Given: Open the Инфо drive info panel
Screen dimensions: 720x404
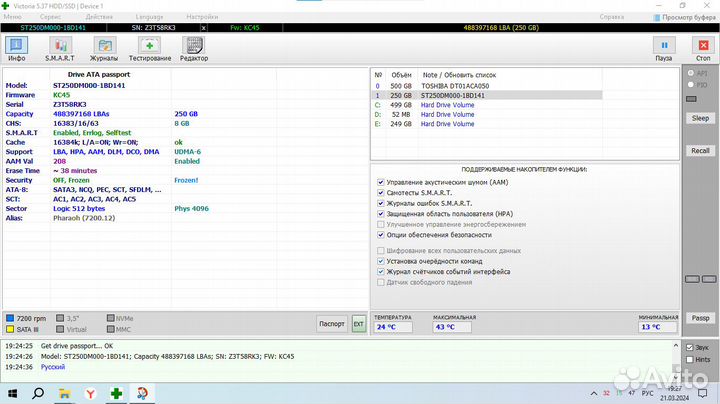Looking at the screenshot, I should point(17,49).
